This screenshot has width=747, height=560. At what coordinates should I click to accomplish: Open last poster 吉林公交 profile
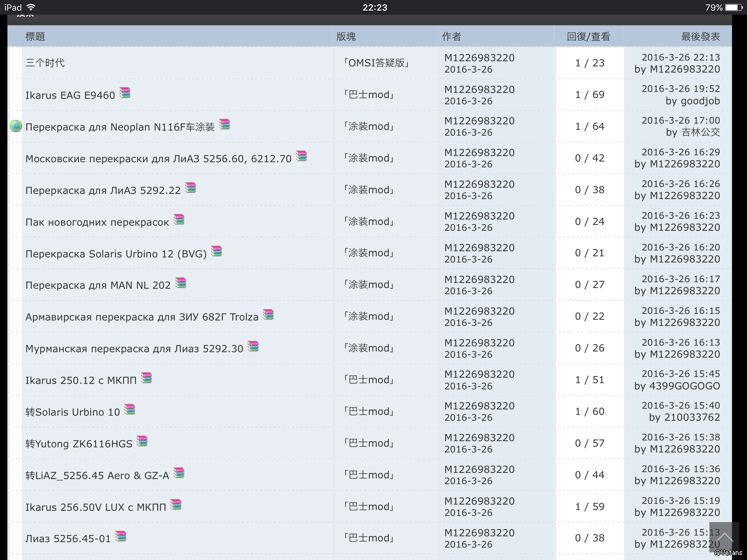(x=701, y=132)
